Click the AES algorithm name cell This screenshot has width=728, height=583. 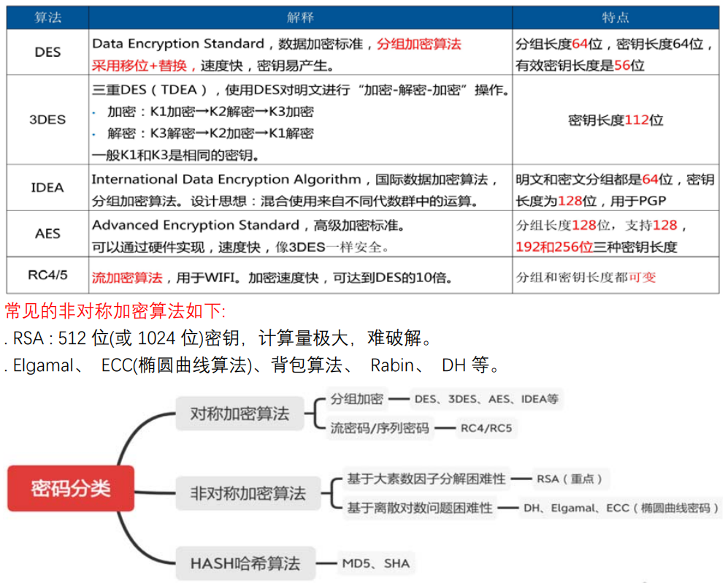tap(47, 233)
